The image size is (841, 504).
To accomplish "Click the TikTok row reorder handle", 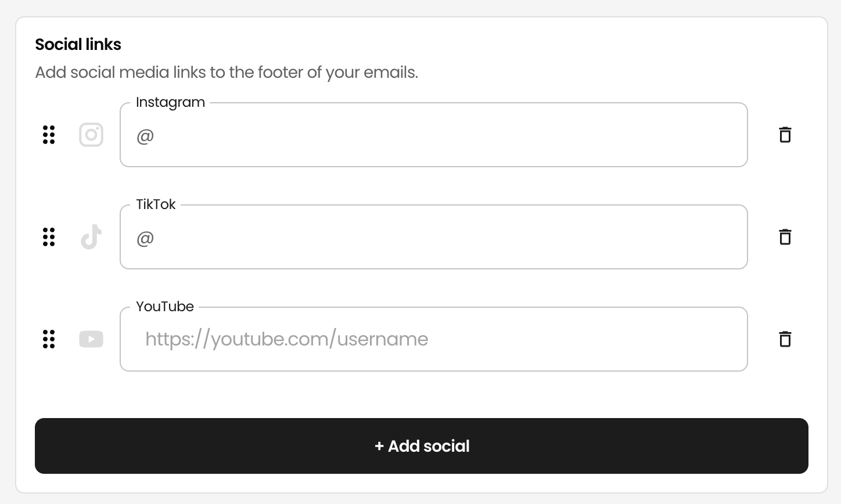I will click(x=49, y=237).
